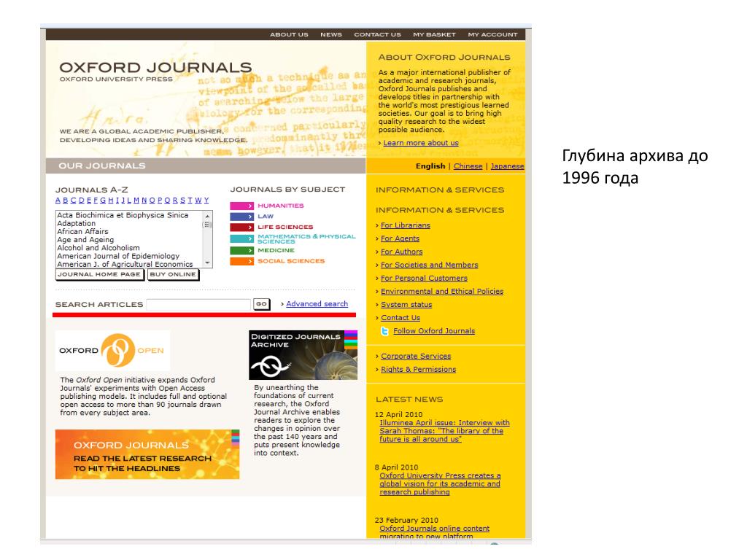Open the Life Sciences subject link
Viewport: 747px width, 560px height.
click(x=285, y=227)
